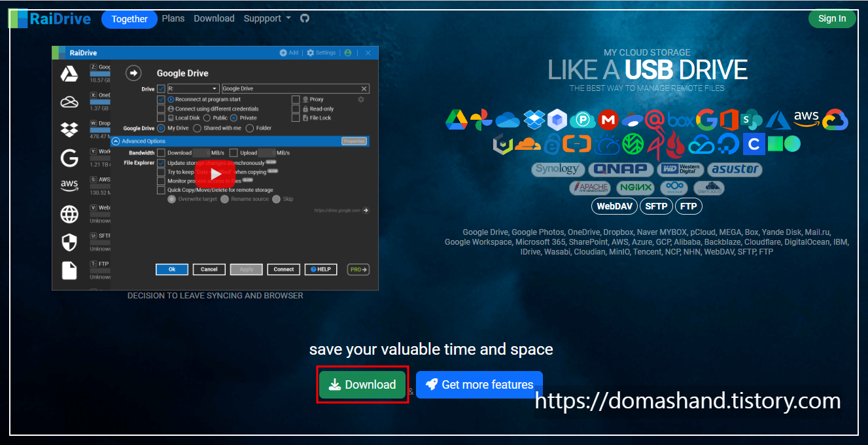Enable the Proxy checkbox in app preview
Viewport: 868px width, 445px height.
(x=296, y=99)
